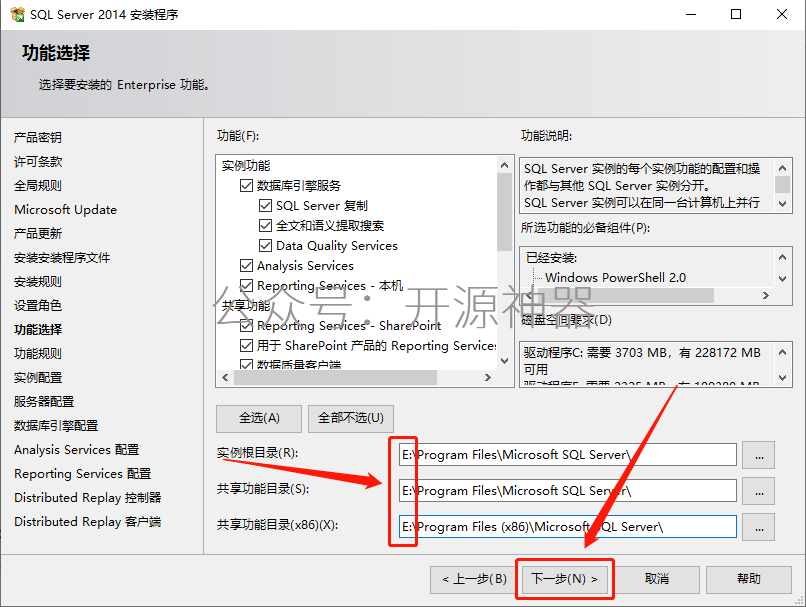Image resolution: width=806 pixels, height=607 pixels.
Task: Click the Analysis Services 配置 step
Action: [77, 450]
